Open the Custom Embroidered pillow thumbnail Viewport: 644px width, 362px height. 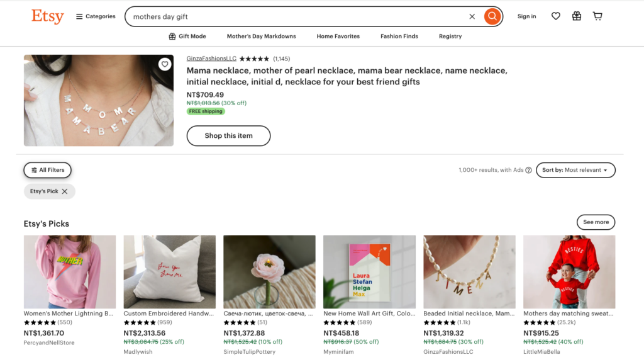pos(170,272)
